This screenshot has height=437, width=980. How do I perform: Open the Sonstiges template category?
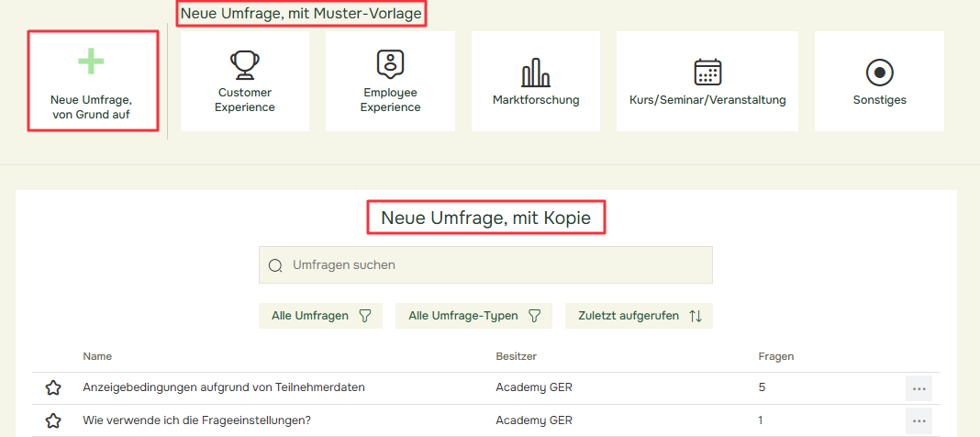(879, 82)
